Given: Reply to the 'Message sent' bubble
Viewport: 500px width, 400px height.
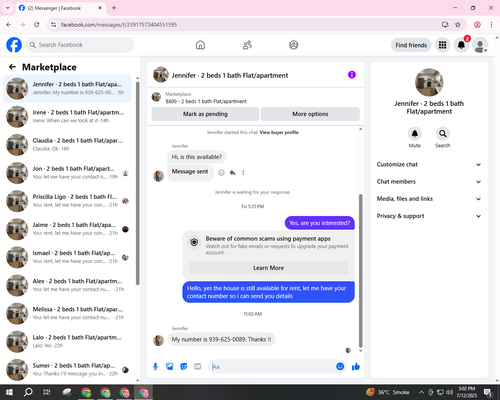Looking at the screenshot, I should [232, 173].
